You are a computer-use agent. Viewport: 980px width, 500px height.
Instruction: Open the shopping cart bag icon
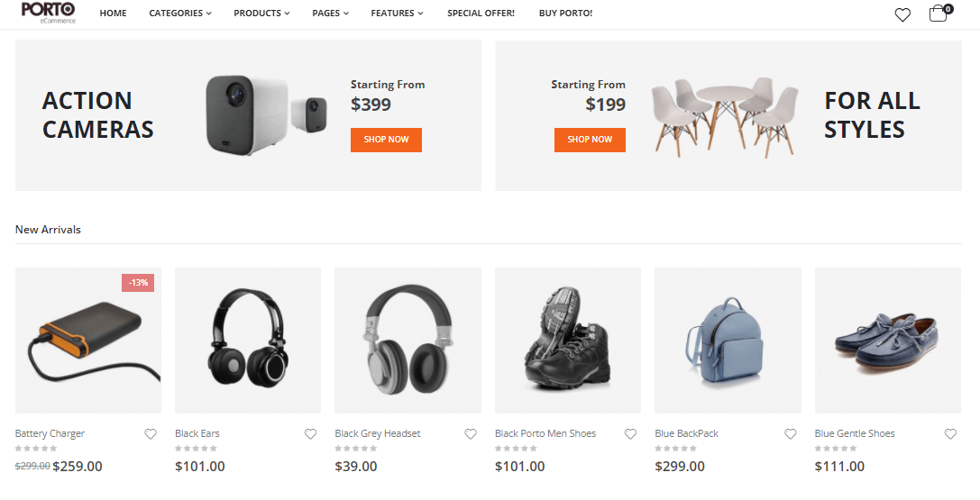pos(940,14)
